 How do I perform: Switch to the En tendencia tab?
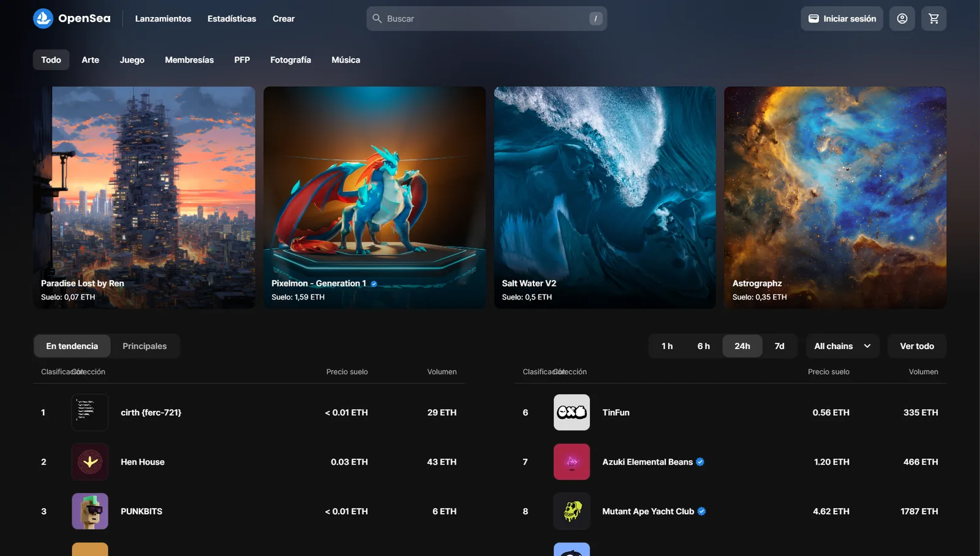[72, 346]
